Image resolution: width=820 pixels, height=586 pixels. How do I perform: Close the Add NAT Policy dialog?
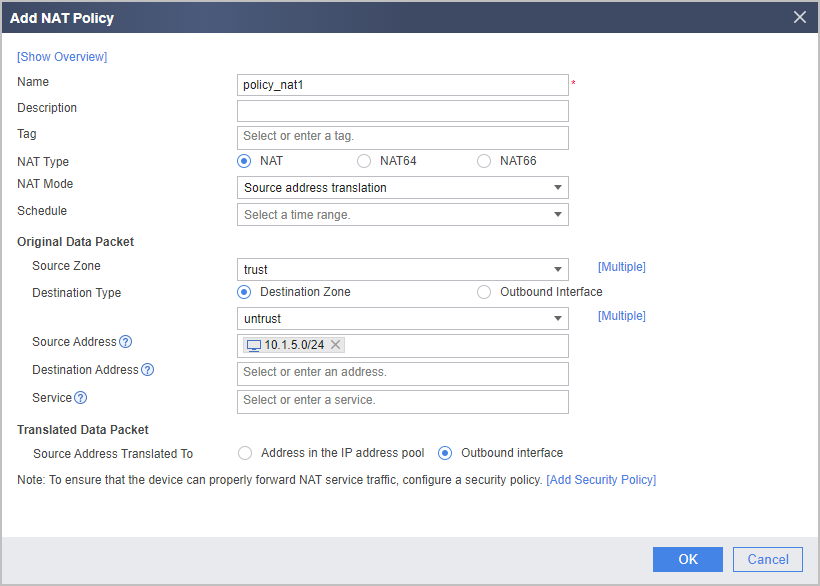[800, 17]
